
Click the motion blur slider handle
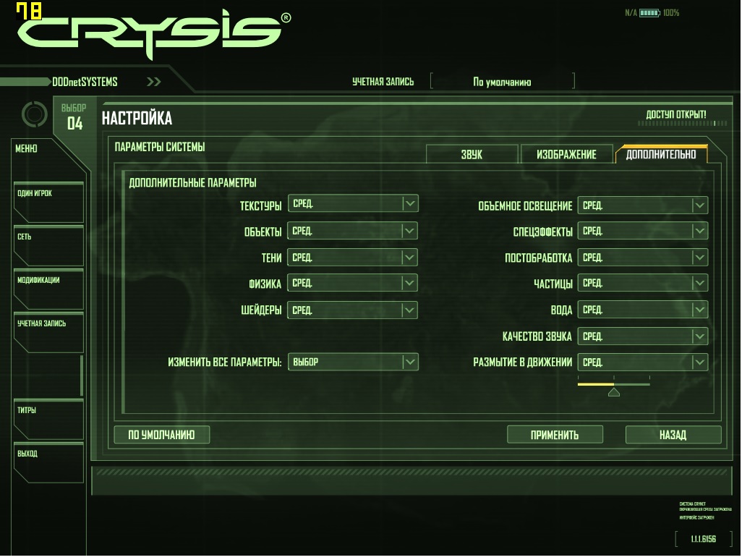point(614,392)
